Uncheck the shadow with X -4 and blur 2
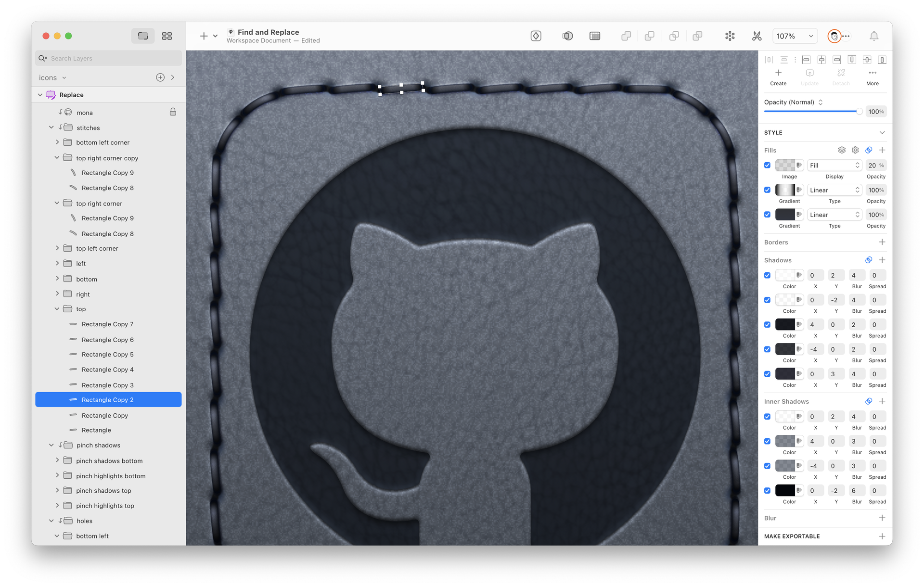The image size is (924, 587). [x=768, y=349]
